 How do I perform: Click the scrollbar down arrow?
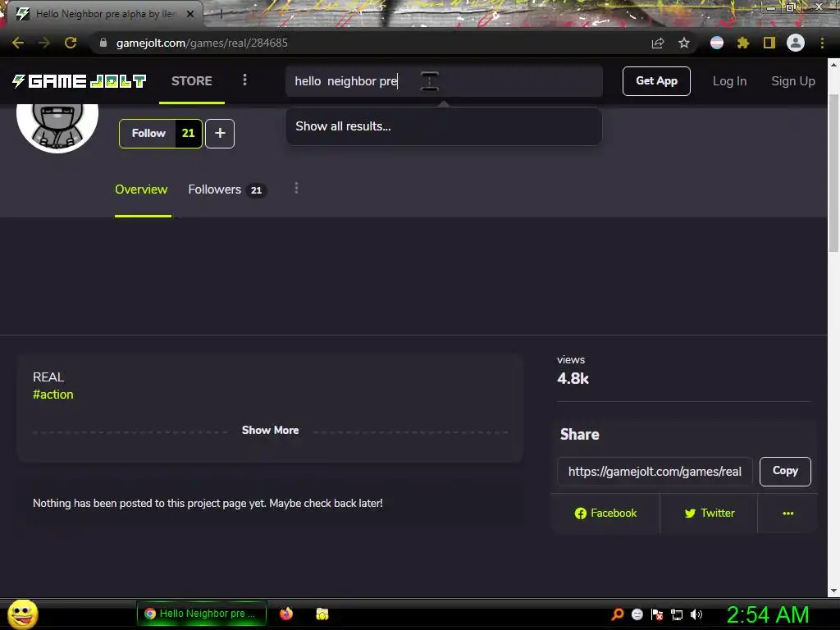tap(833, 591)
